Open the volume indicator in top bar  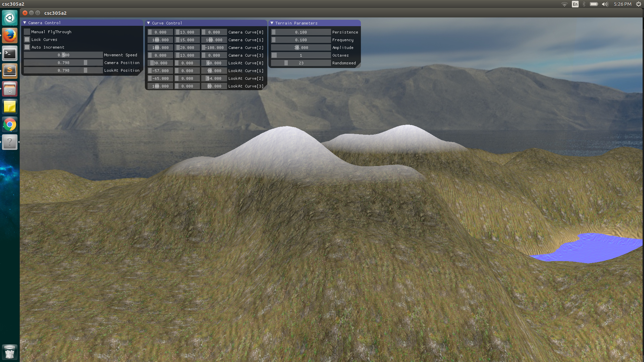pos(605,4)
